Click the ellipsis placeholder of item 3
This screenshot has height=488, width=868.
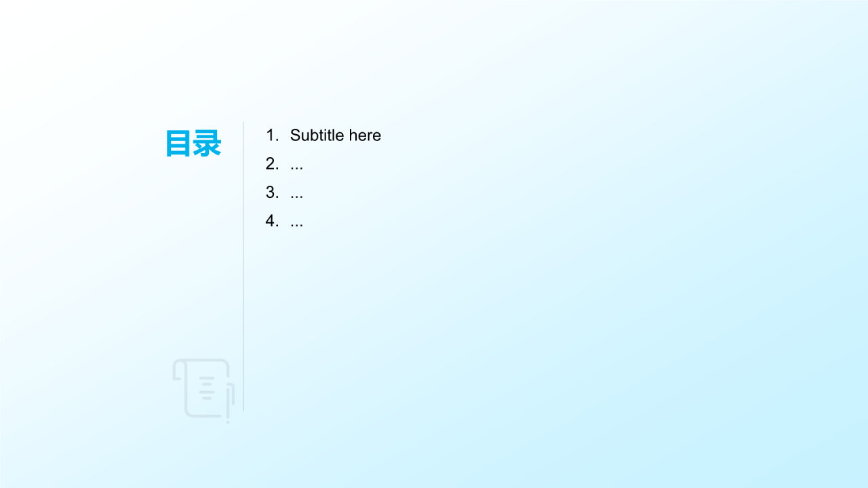click(x=296, y=195)
